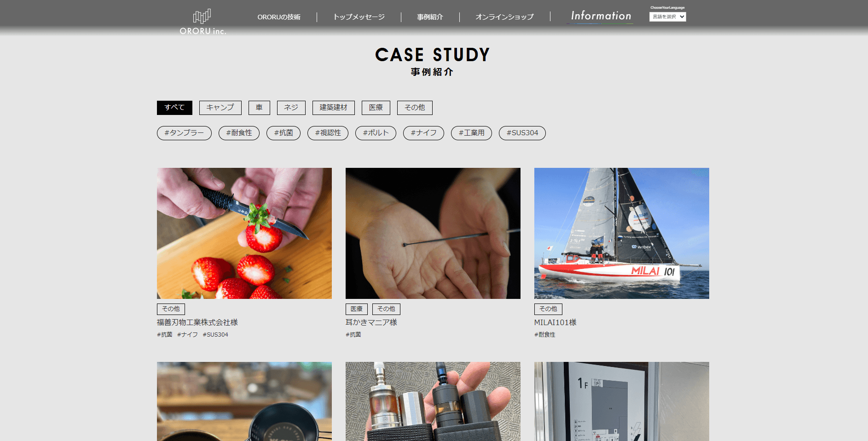Open the OROROの技術 menu item
Screen dimensions: 868x441
[279, 17]
